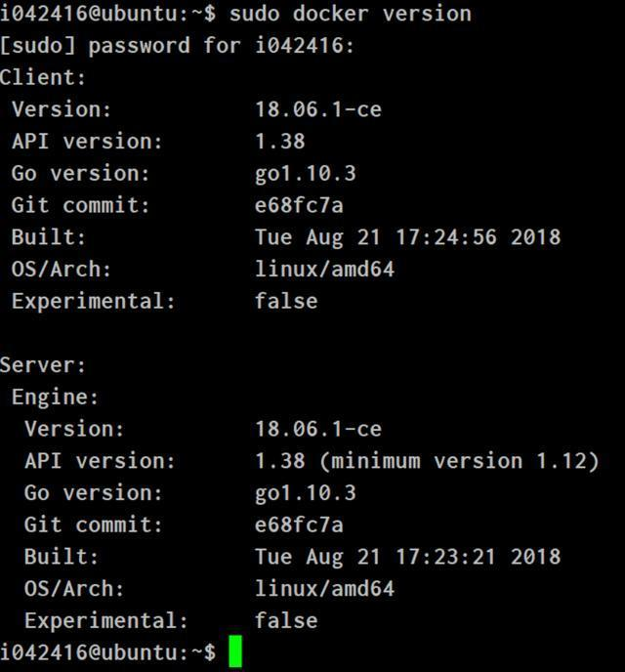The width and height of the screenshot is (625, 672).
Task: Click the Client version value 18.06.1-ce
Action: point(318,109)
